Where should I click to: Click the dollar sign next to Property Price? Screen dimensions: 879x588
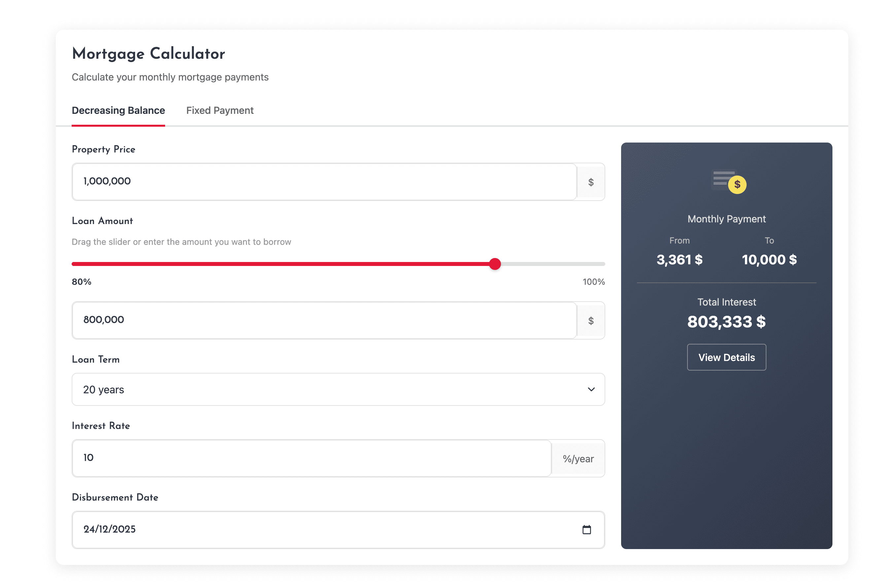pos(591,182)
